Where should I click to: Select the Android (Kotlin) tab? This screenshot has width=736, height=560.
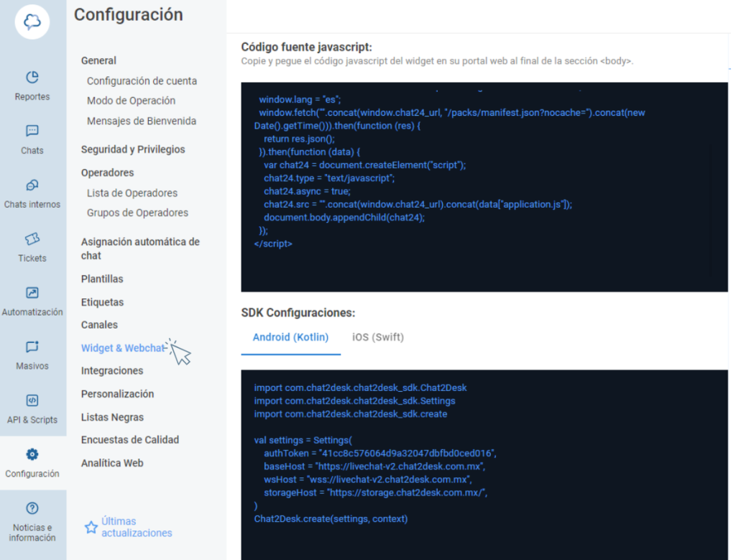click(x=290, y=336)
